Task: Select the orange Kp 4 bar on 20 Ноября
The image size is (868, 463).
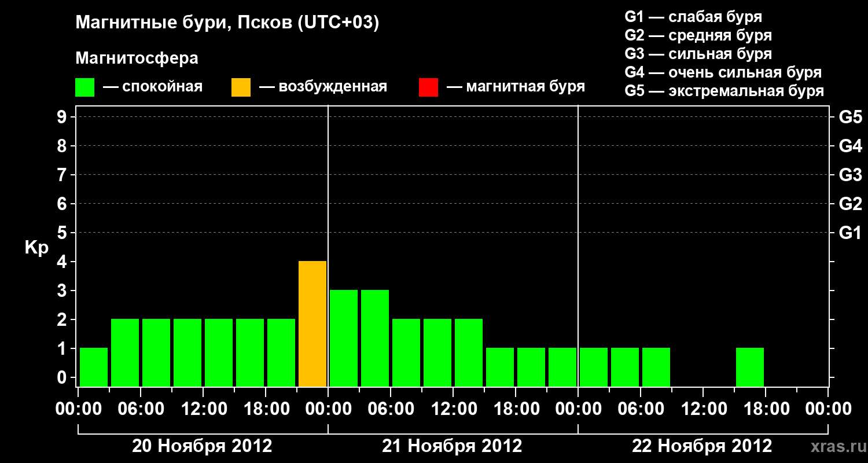Action: pyautogui.click(x=312, y=324)
